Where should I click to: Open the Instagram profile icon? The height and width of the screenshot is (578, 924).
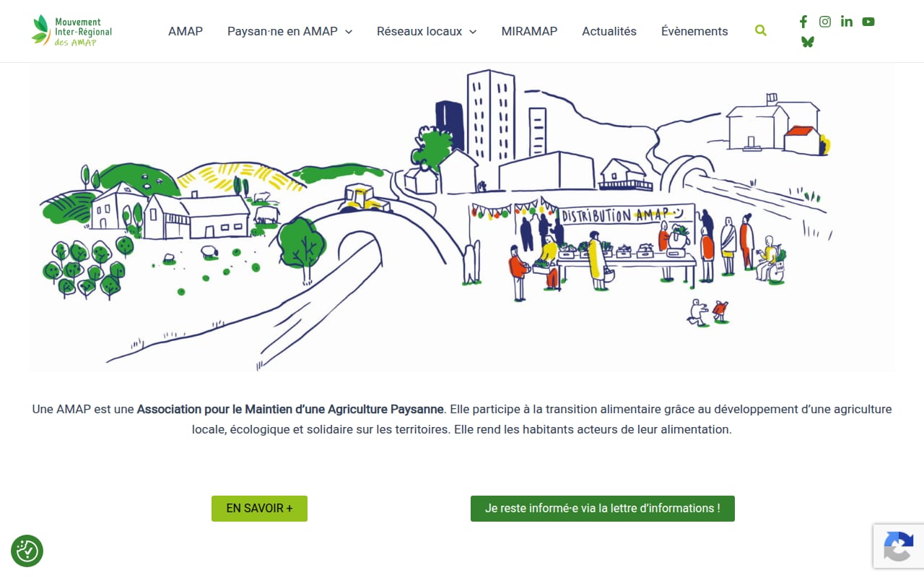(825, 22)
